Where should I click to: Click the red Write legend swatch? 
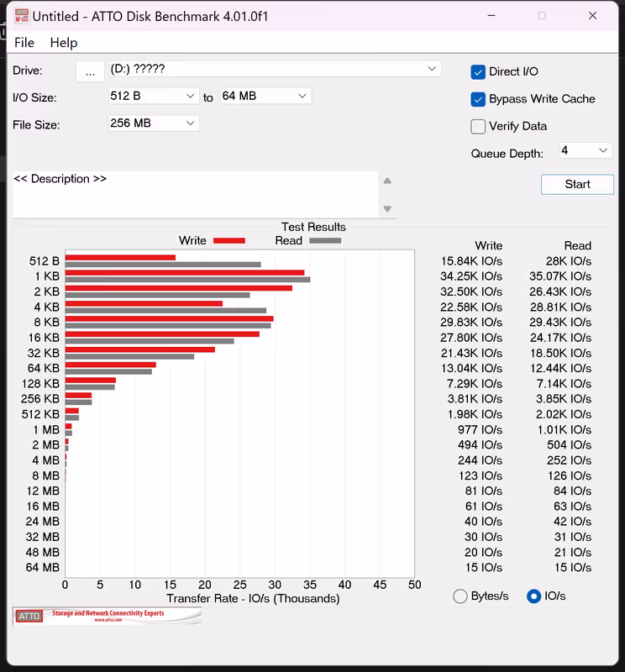[228, 241]
